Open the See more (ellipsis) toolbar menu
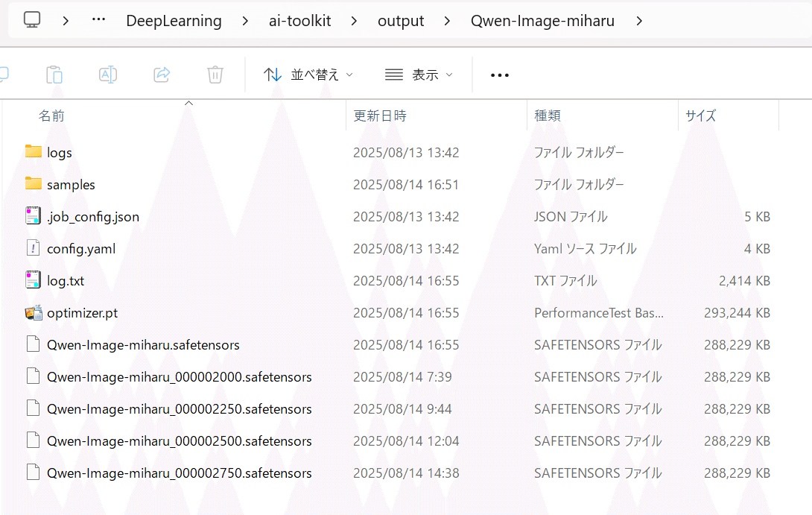 pyautogui.click(x=499, y=75)
